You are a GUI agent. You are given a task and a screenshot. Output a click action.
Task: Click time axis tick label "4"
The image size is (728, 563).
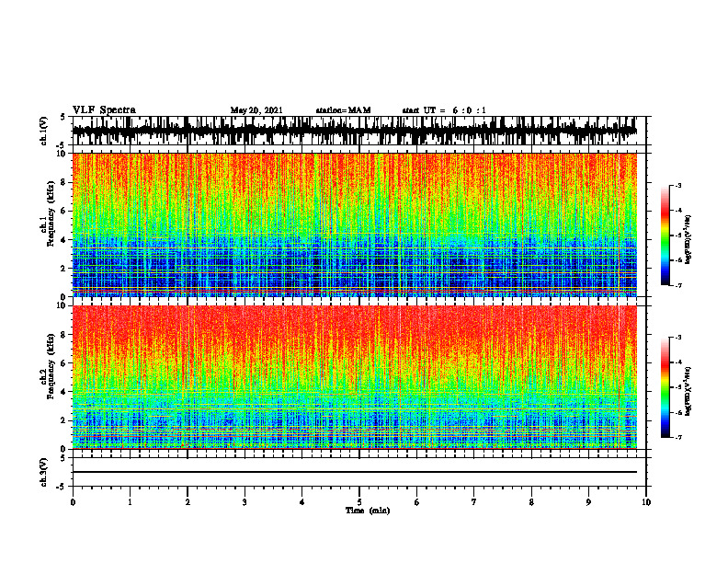point(302,502)
